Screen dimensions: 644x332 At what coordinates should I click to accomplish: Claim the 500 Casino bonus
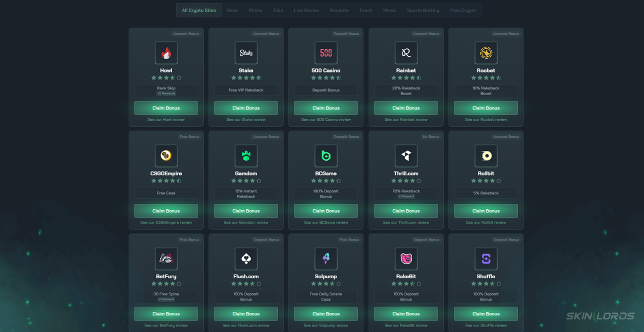pyautogui.click(x=326, y=108)
